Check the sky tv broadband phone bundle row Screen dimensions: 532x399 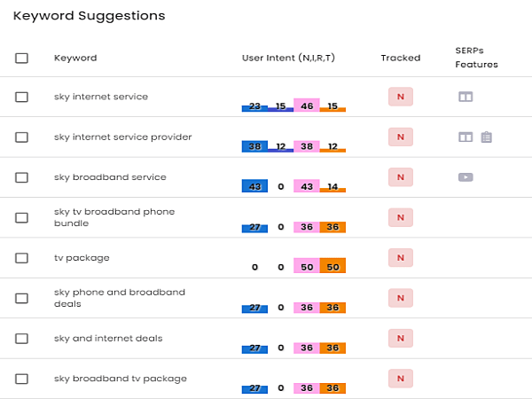[21, 218]
